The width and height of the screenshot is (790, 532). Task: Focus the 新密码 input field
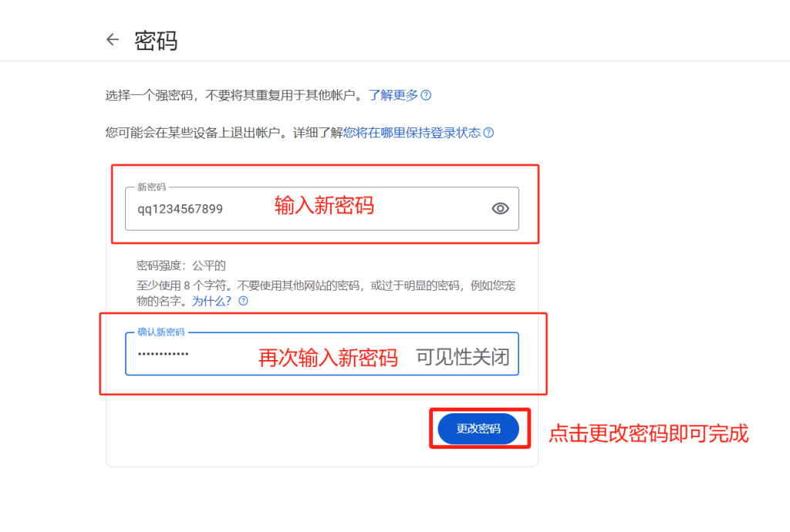tap(322, 209)
